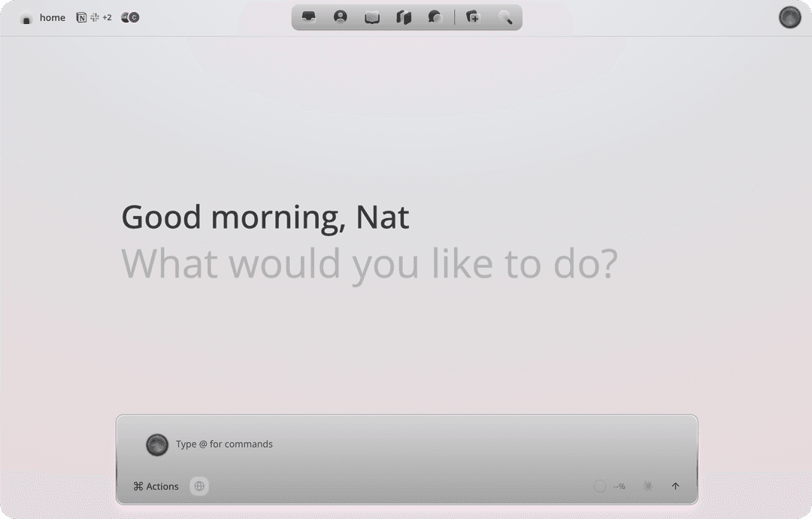812x519 pixels.
Task: Toggle the microphone orb in the command bar
Action: click(157, 445)
